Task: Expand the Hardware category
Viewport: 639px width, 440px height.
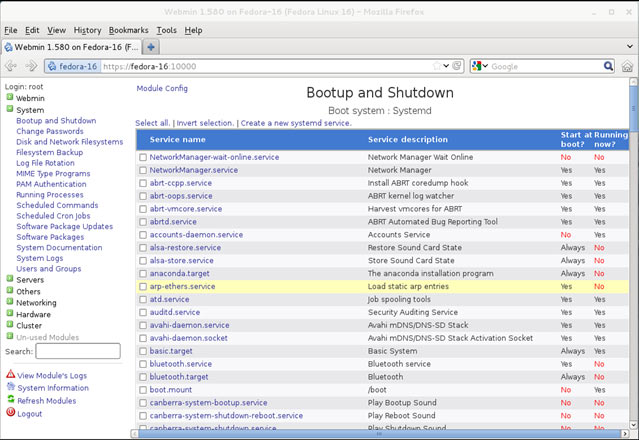Action: click(10, 313)
